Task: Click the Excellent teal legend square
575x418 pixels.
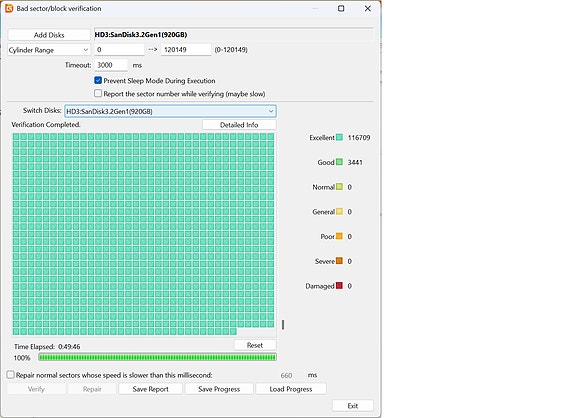Action: point(339,137)
